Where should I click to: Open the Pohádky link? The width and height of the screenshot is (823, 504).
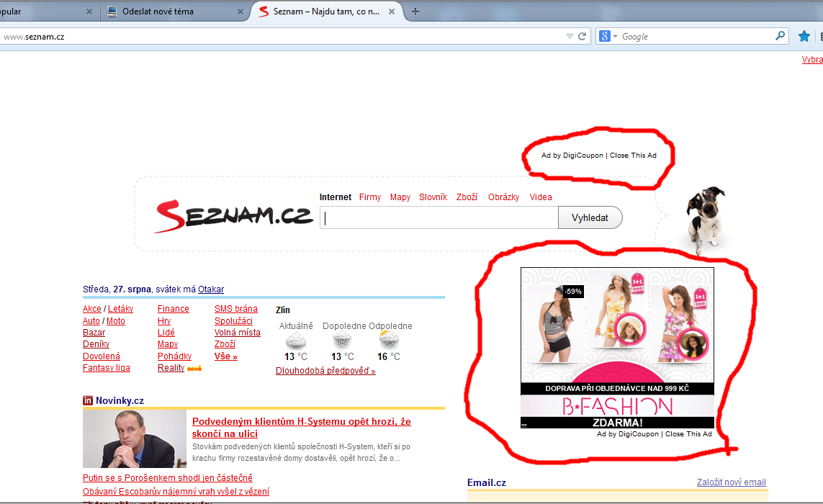(175, 356)
